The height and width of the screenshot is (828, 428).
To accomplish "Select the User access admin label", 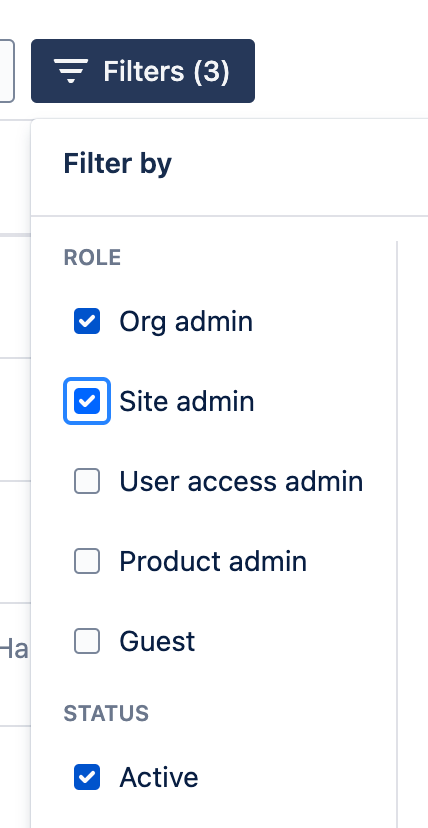I will pyautogui.click(x=241, y=481).
